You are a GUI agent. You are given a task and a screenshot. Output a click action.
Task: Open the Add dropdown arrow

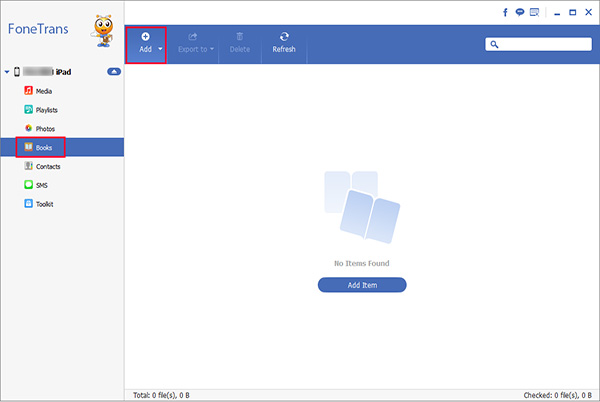point(160,49)
